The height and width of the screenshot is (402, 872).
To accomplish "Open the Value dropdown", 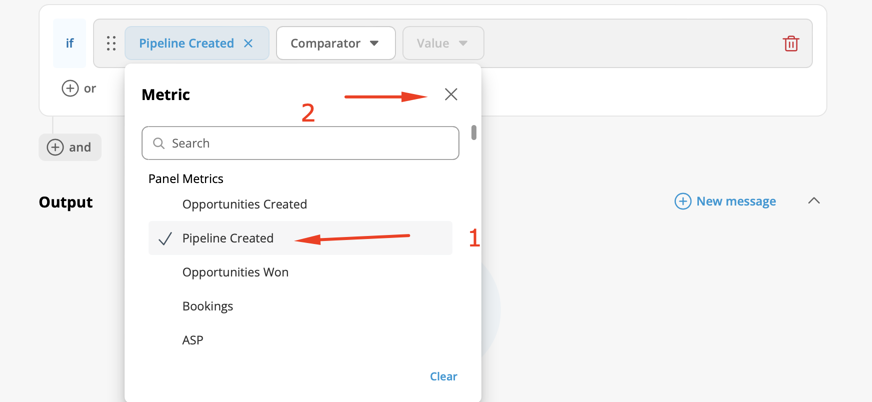I will [443, 43].
